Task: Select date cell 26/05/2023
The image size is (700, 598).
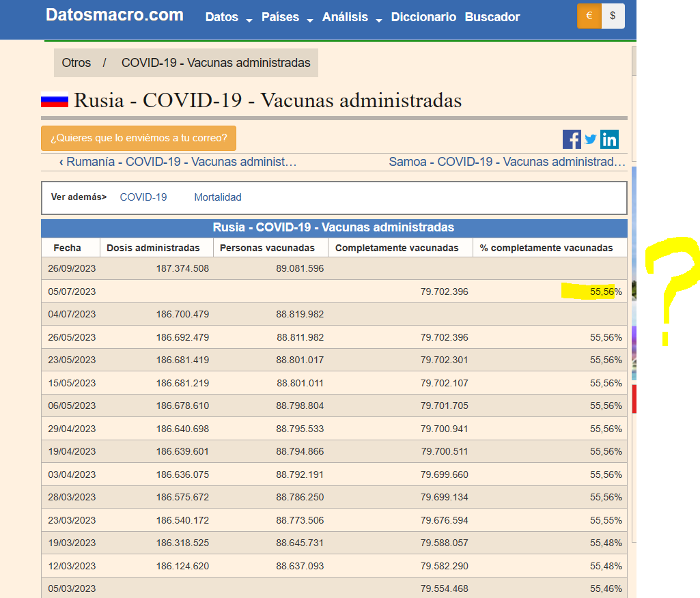Action: pyautogui.click(x=72, y=337)
